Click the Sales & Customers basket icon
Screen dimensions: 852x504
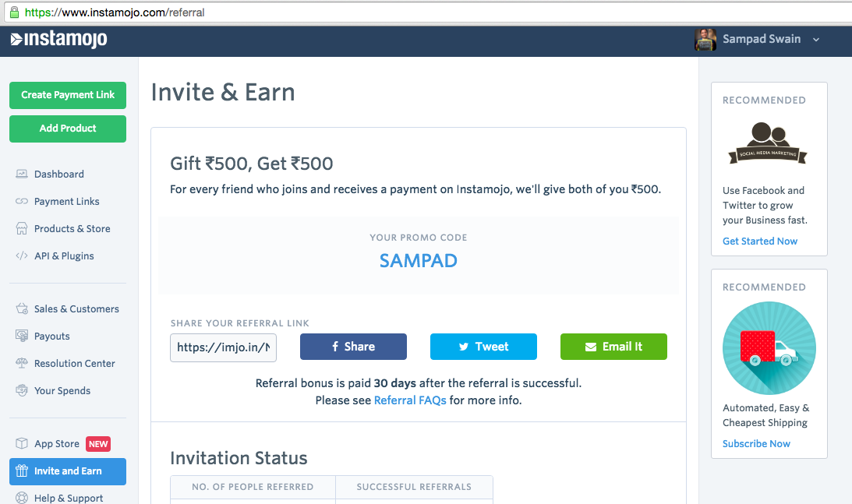[x=22, y=309]
